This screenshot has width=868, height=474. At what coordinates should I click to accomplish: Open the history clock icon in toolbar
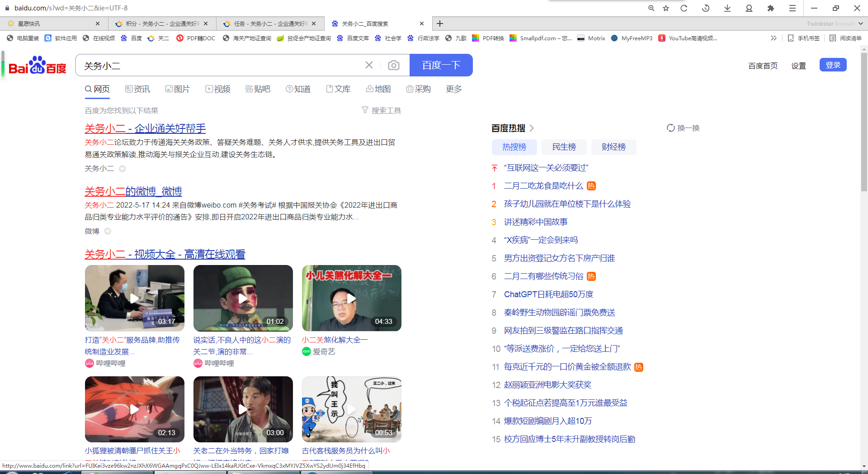click(706, 8)
